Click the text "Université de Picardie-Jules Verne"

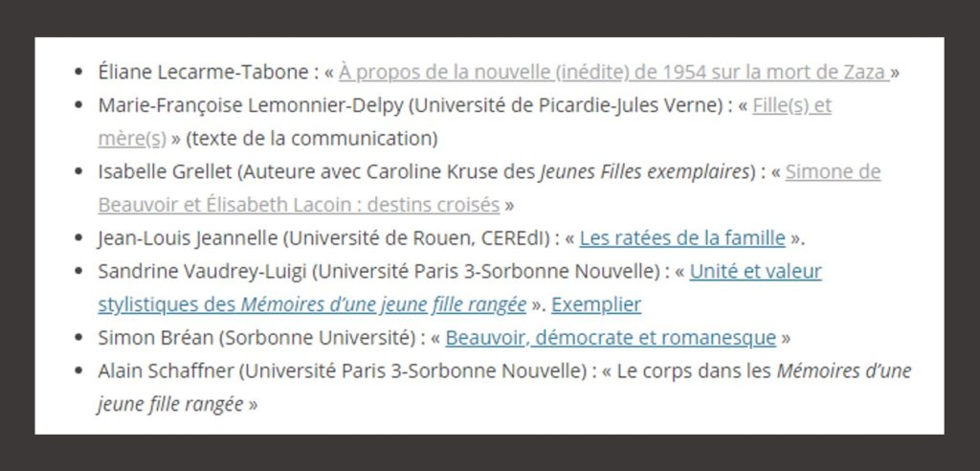[x=568, y=106]
